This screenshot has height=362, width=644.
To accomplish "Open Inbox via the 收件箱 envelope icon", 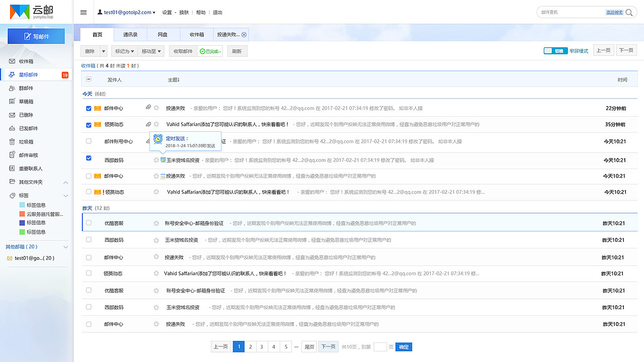I will (x=13, y=61).
